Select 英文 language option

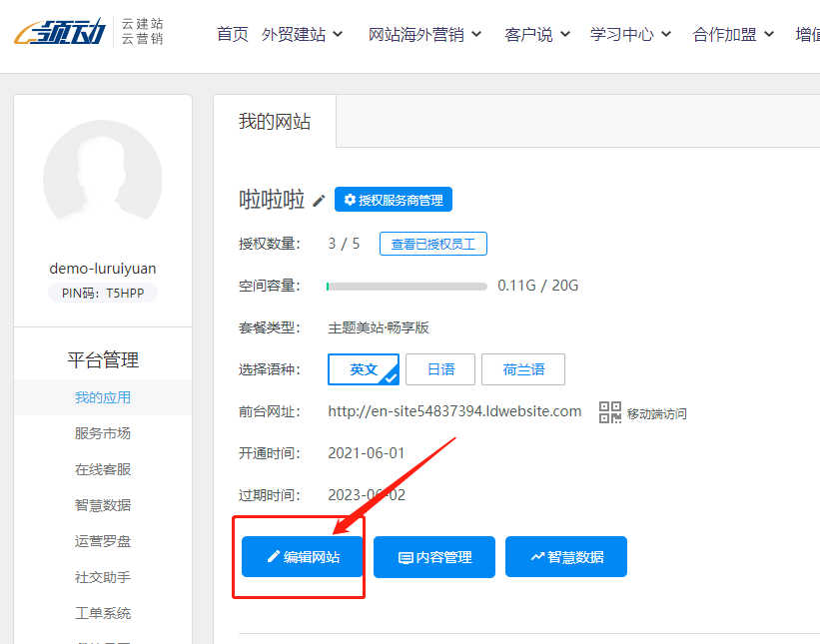pos(363,369)
